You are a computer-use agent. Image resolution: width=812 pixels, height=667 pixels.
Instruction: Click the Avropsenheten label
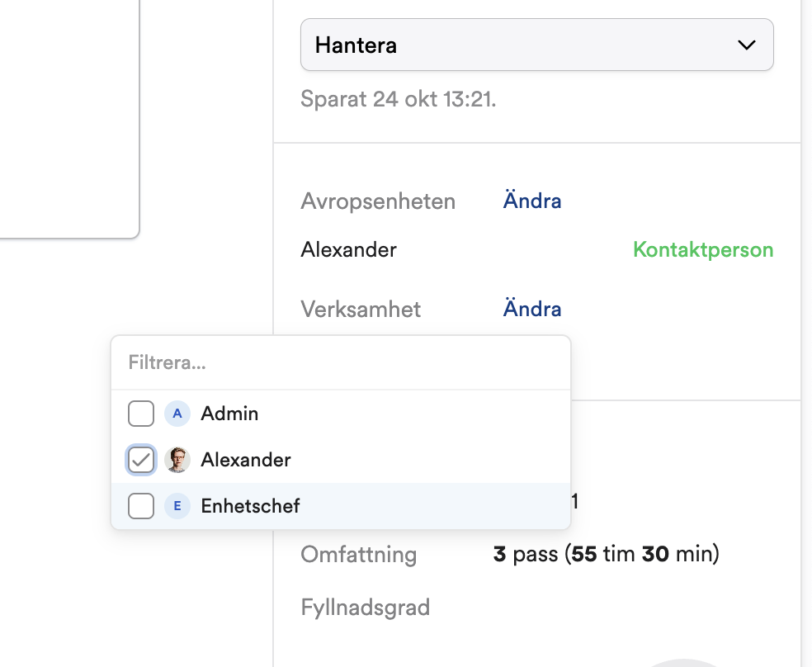[378, 201]
